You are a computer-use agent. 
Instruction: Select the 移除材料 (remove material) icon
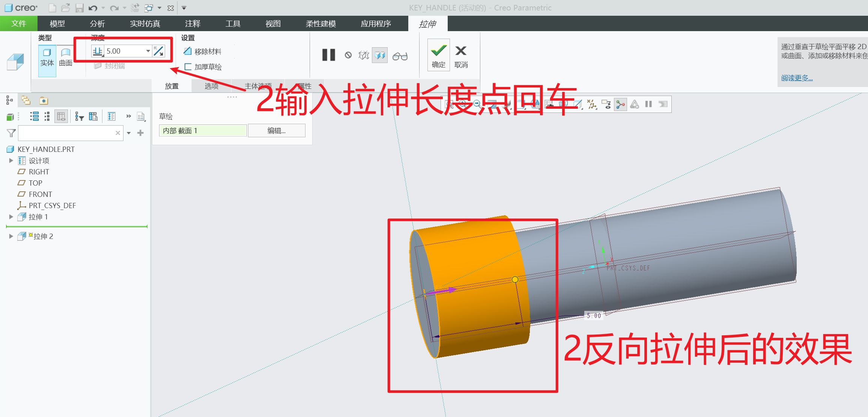(188, 51)
